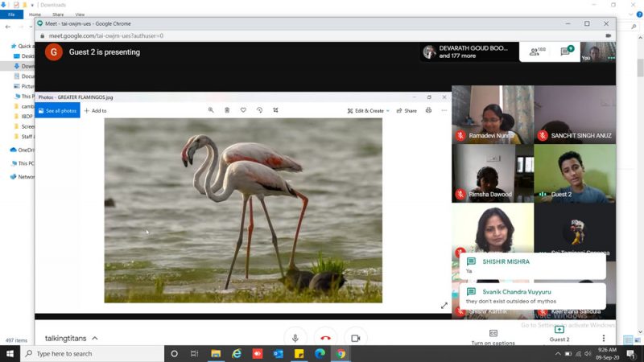This screenshot has height=362, width=644.
Task: Click the See all photos button
Action: tap(57, 110)
